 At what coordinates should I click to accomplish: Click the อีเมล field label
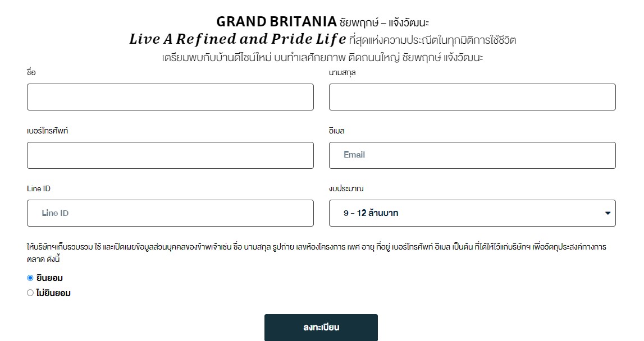coord(336,131)
